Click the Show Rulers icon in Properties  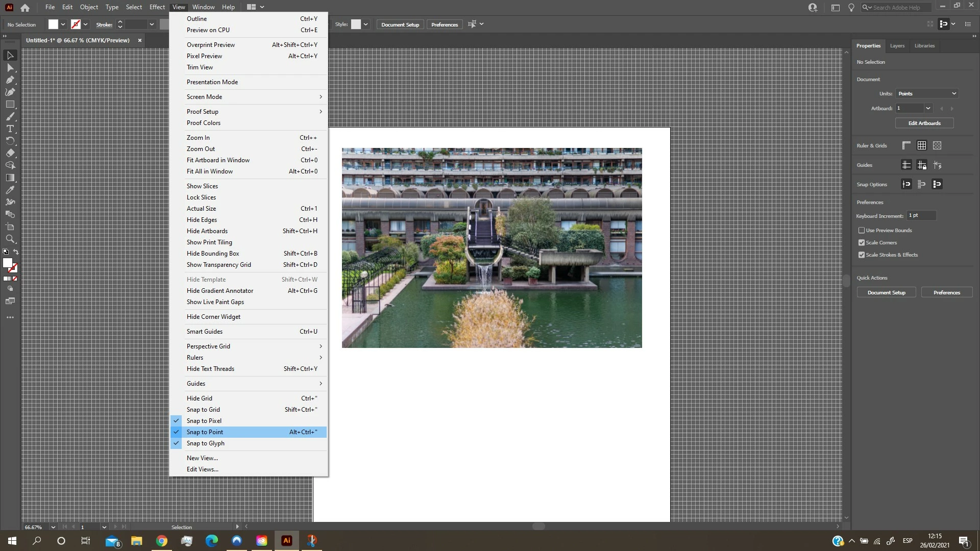click(x=906, y=145)
